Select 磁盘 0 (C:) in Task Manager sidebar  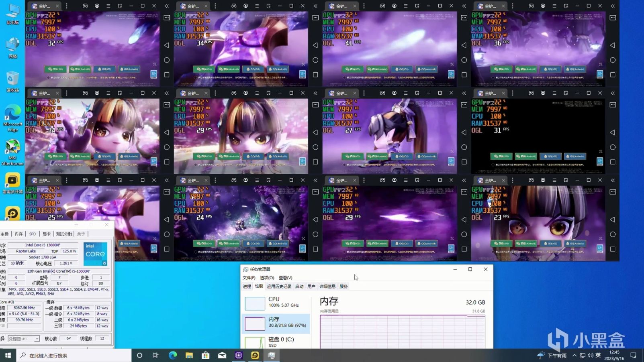(276, 342)
